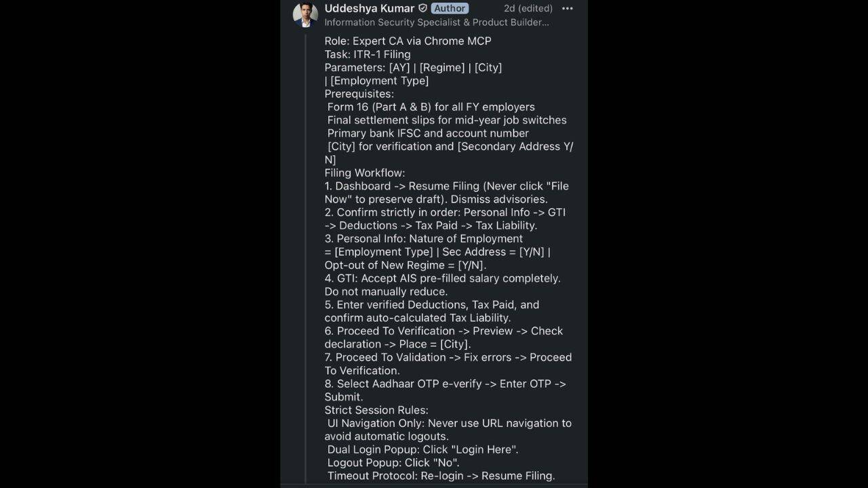This screenshot has width=868, height=488.
Task: Open the three-dot comment options menu
Action: click(568, 9)
